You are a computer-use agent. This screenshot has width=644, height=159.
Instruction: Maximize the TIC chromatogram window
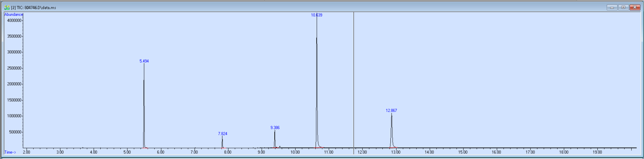coord(623,7)
